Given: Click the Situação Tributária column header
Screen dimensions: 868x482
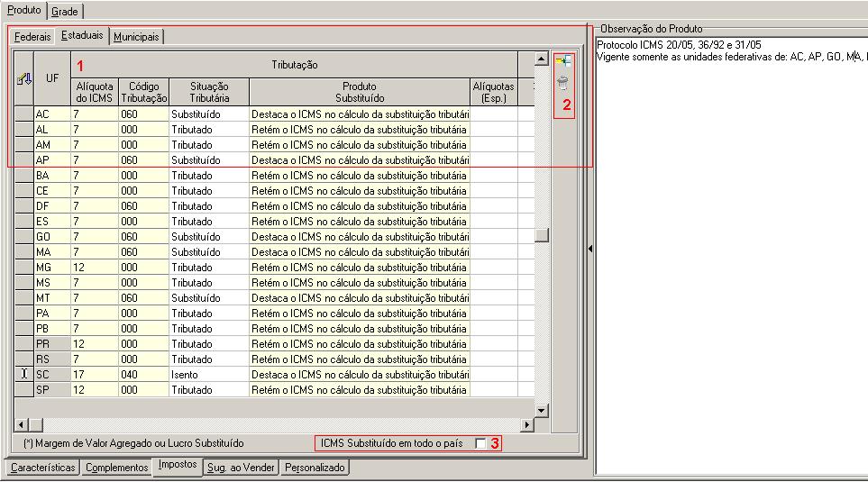Looking at the screenshot, I should click(x=209, y=92).
